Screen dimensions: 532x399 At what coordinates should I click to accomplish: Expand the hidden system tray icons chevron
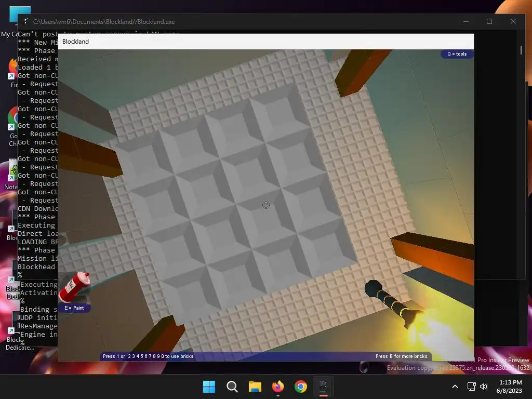click(x=455, y=387)
